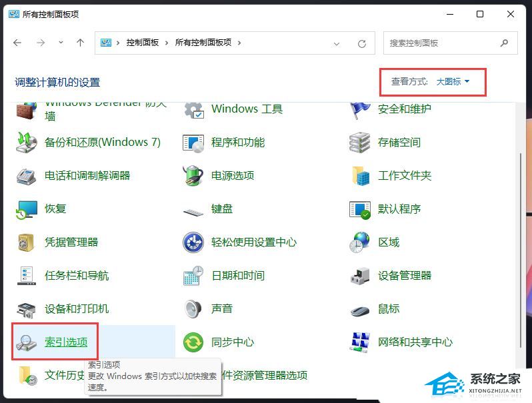This screenshot has height=403, width=532.
Task: Click the 索引选项 magnifier icon
Action: point(26,342)
